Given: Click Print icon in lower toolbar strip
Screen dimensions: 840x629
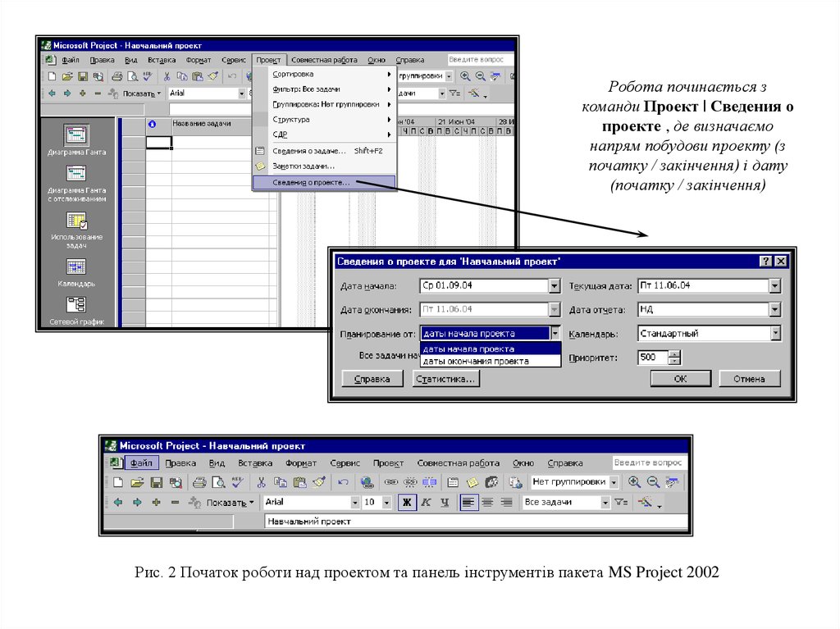Looking at the screenshot, I should (x=199, y=482).
